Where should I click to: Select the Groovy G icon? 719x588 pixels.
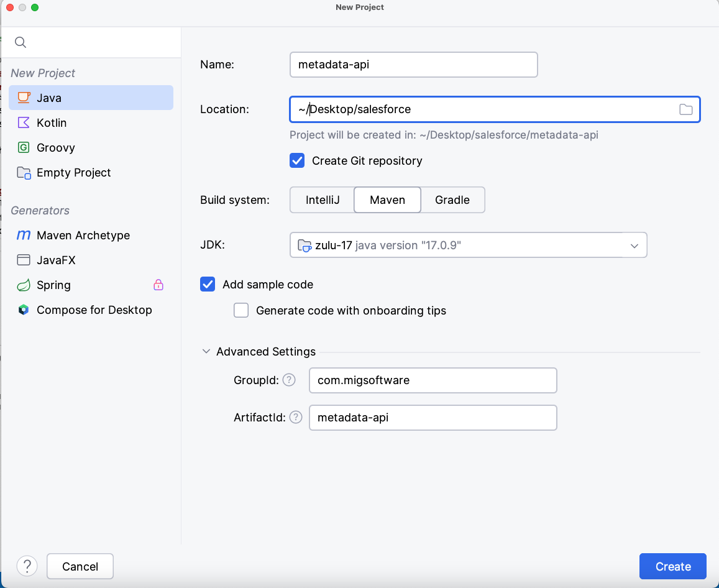(24, 147)
